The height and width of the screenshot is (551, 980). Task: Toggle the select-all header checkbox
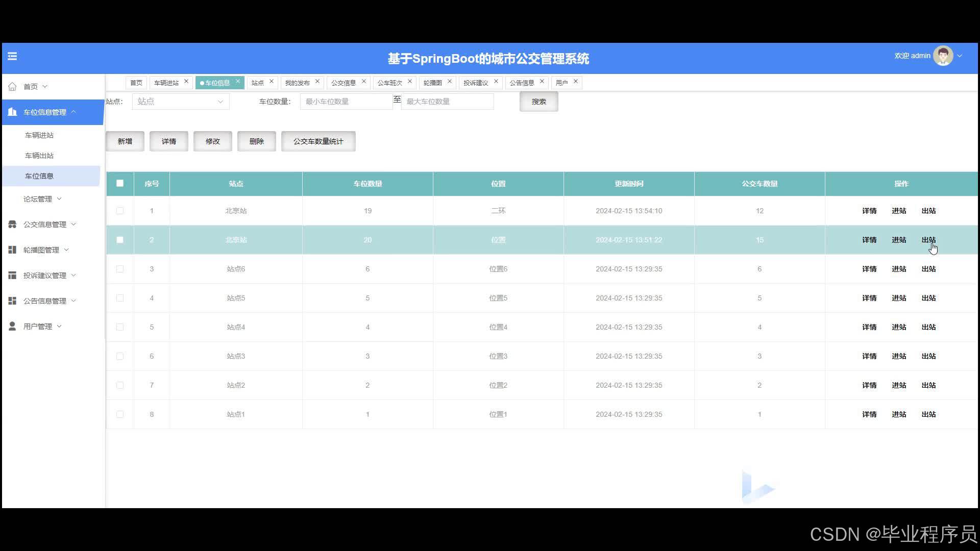[120, 184]
